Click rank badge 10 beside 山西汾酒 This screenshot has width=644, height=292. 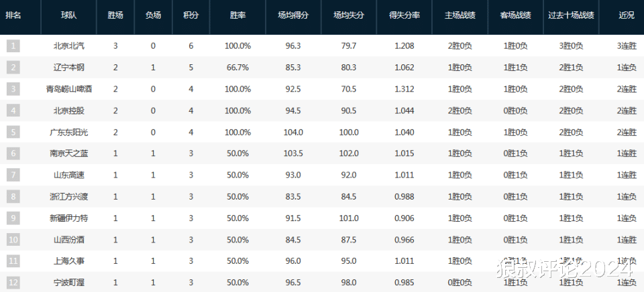13,240
